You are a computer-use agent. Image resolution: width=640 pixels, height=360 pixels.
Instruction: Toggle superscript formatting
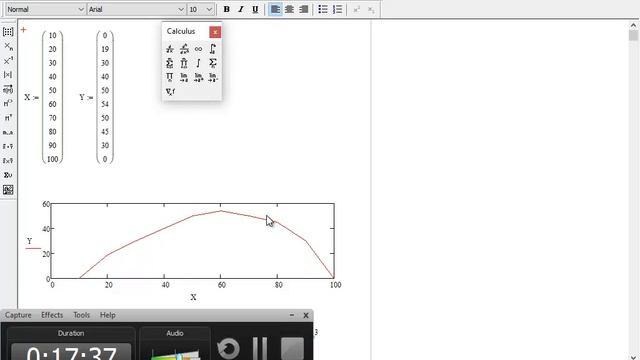pyautogui.click(x=357, y=9)
